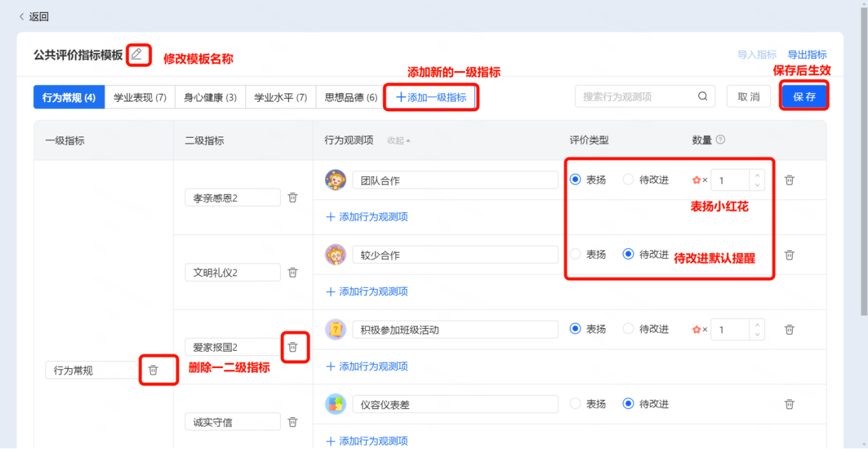Viewport: 868px width, 449px height.
Task: Click the pencil icon to rename template
Action: [137, 54]
